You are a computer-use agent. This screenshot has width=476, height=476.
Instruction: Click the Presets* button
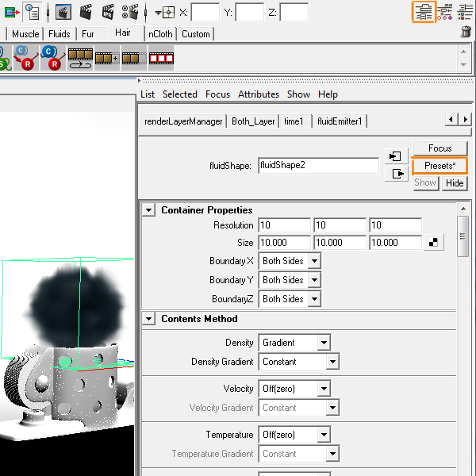440,166
